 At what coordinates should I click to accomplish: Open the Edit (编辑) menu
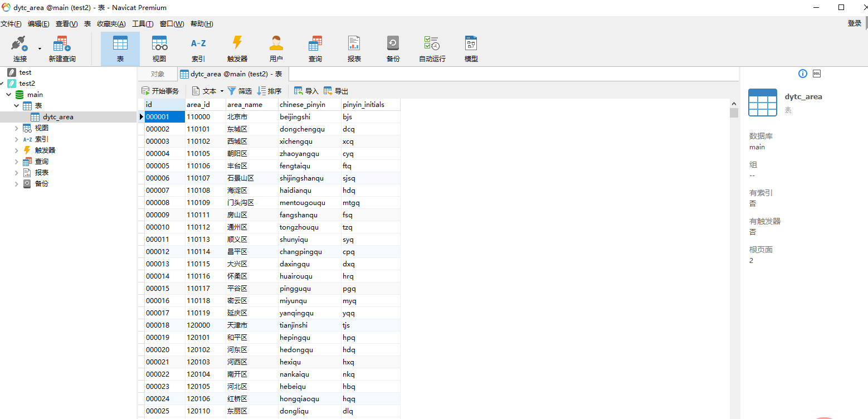click(x=38, y=24)
